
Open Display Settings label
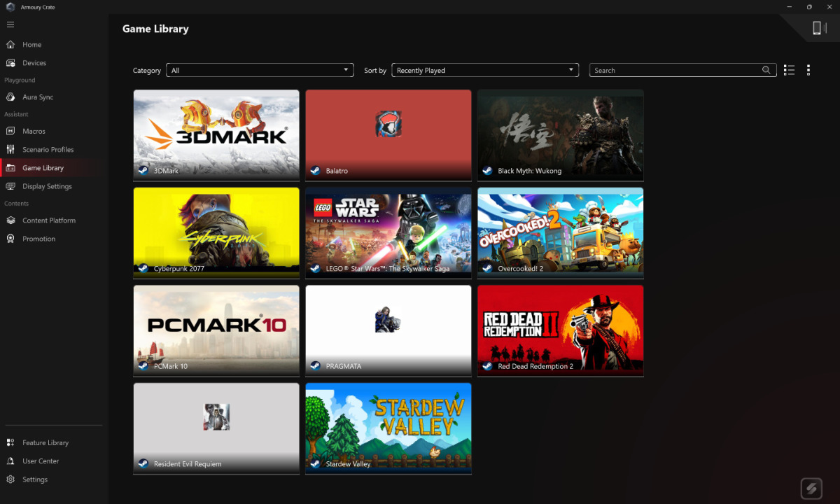[47, 186]
